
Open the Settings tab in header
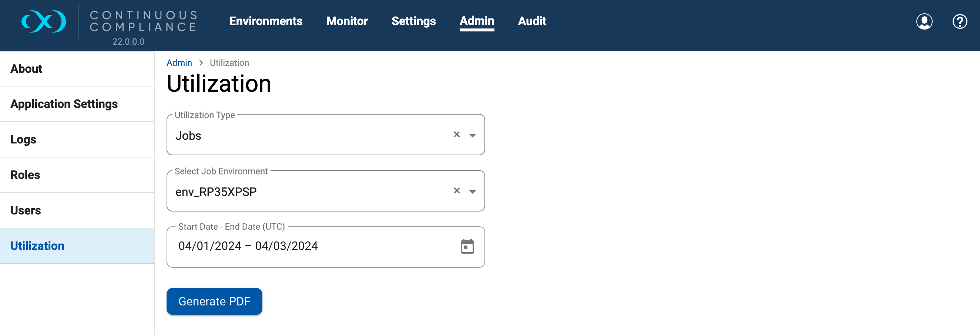click(x=413, y=21)
